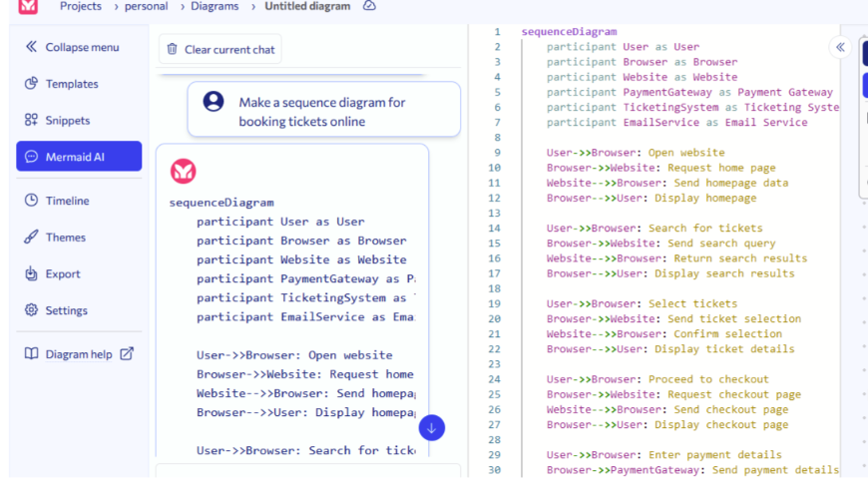Click the blue scroll-down arrow button

click(432, 428)
